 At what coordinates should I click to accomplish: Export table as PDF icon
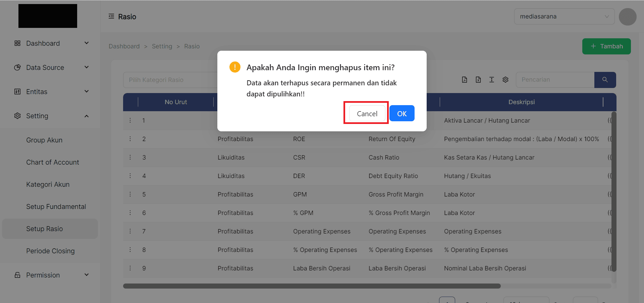click(464, 80)
